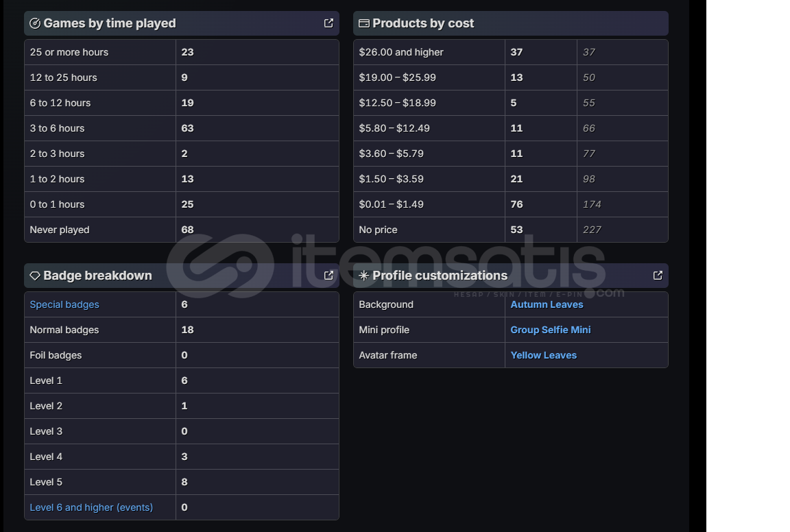
Task: Open Games by time played external link icon
Action: pyautogui.click(x=328, y=23)
